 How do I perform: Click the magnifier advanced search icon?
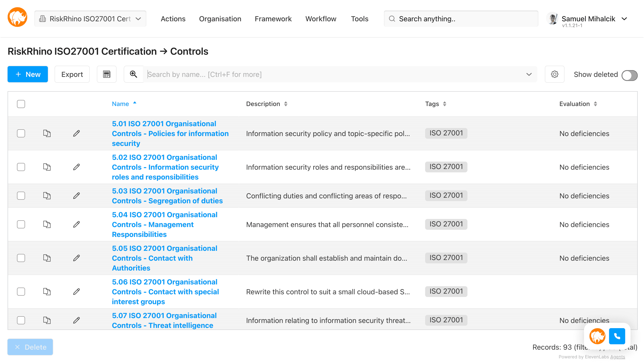134,74
